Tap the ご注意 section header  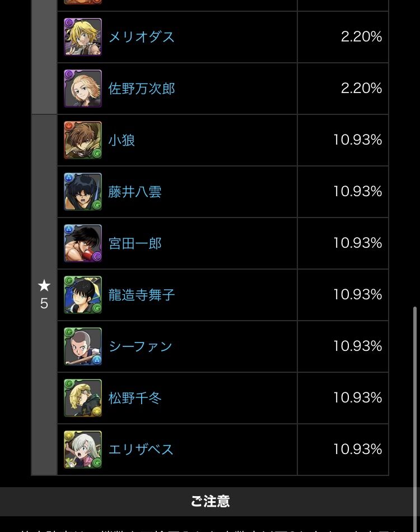point(210,502)
